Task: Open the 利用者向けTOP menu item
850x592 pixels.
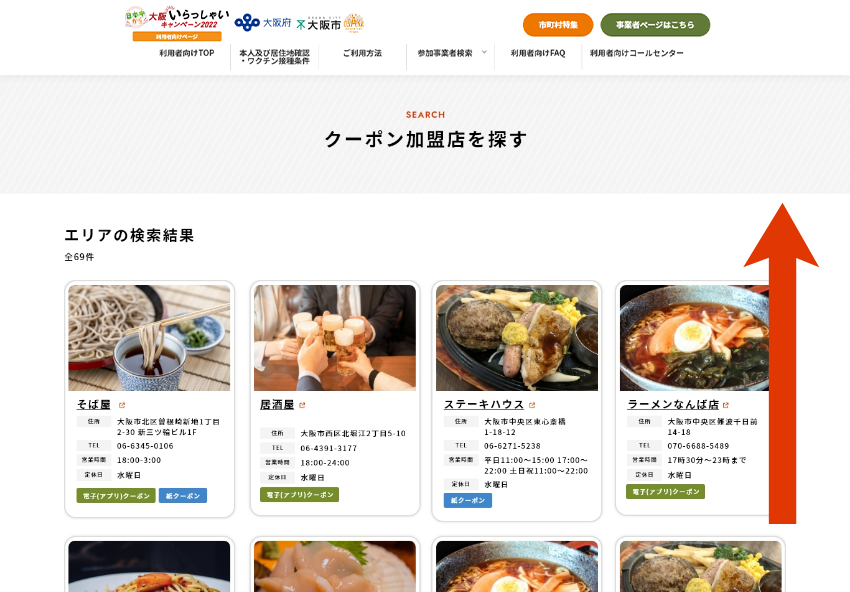Action: (186, 53)
